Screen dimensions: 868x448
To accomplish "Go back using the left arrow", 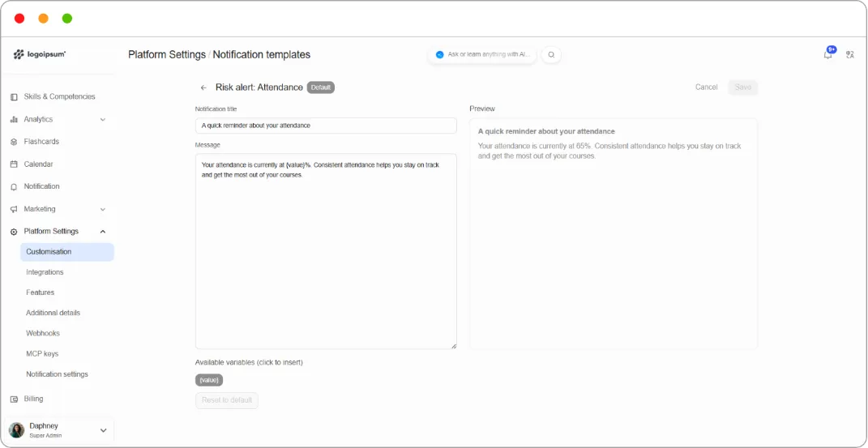I will click(203, 87).
